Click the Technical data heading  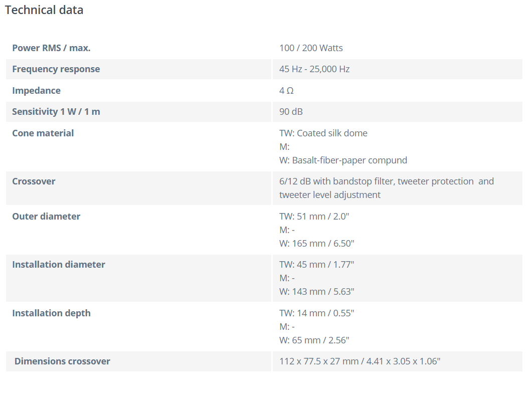coord(44,10)
